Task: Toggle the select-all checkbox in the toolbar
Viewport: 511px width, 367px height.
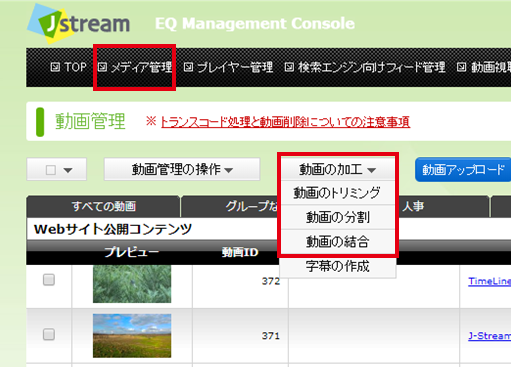Action: click(51, 170)
